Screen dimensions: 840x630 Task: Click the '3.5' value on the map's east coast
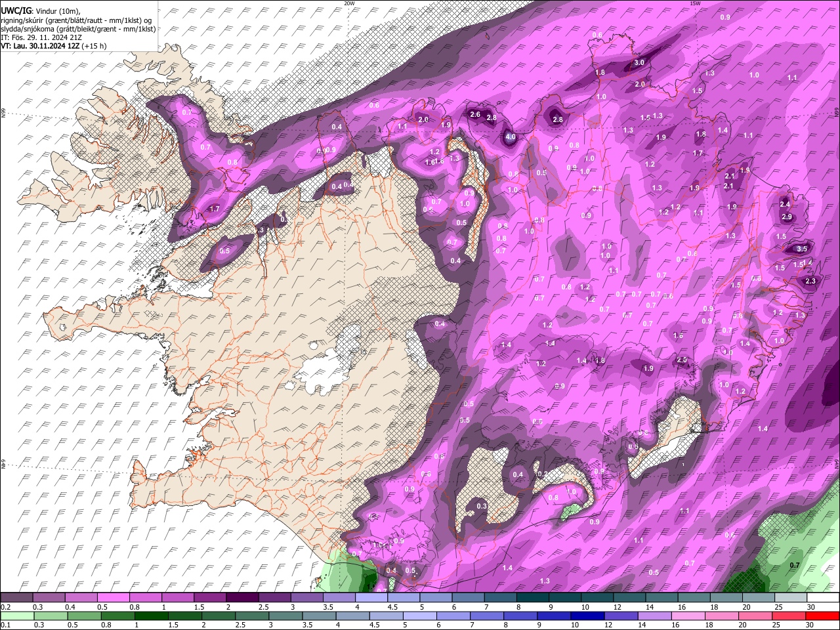[802, 249]
